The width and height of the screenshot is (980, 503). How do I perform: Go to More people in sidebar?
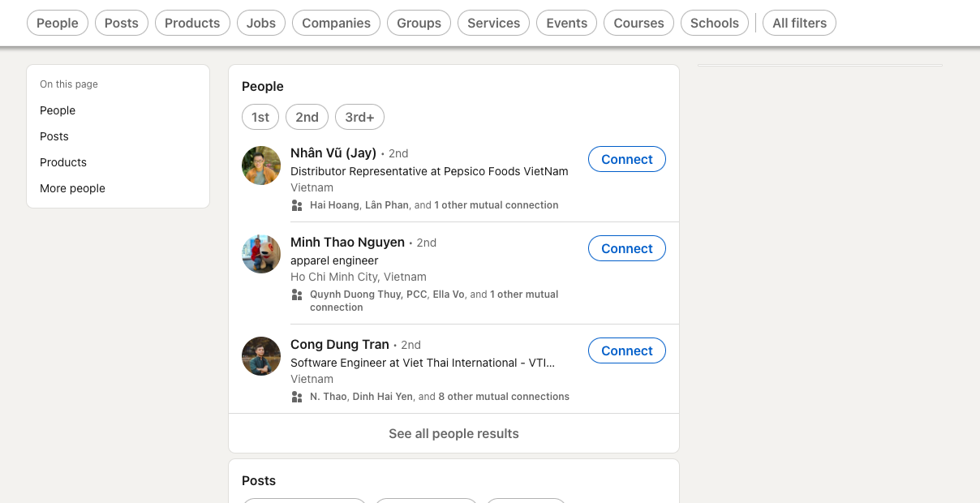tap(72, 188)
